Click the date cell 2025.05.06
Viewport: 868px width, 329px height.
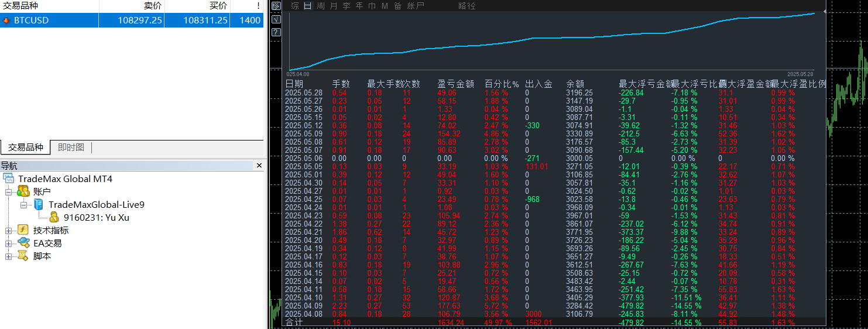point(304,158)
